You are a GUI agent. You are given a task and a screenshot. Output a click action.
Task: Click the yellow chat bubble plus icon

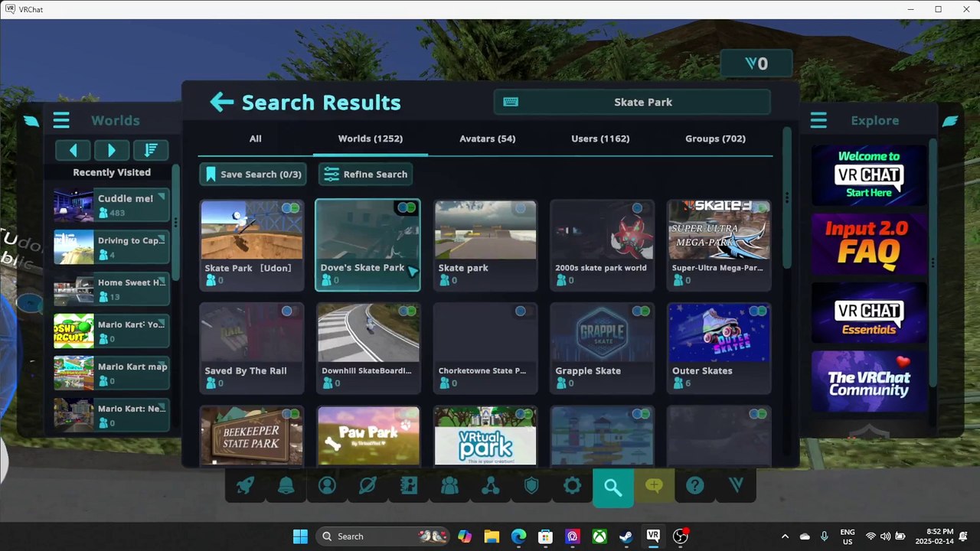click(654, 486)
